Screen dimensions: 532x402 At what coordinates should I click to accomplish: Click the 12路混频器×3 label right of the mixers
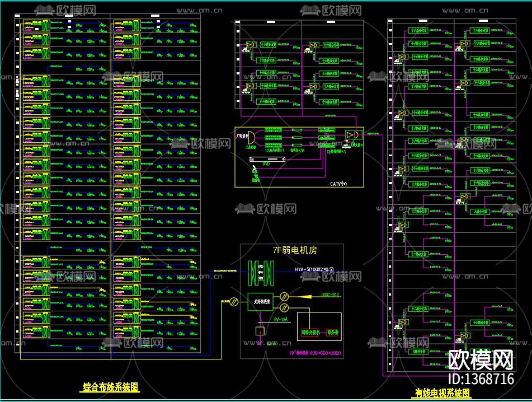click(x=336, y=152)
